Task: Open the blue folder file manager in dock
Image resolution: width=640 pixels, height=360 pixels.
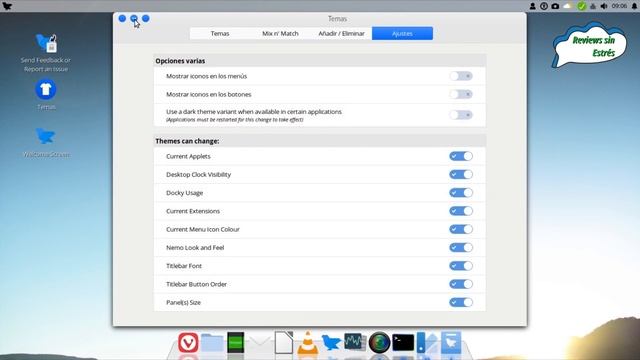Action: pos(212,342)
